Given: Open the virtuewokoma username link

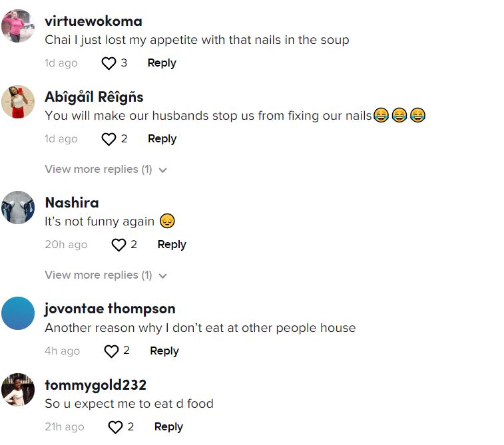Looking at the screenshot, I should coord(93,21).
